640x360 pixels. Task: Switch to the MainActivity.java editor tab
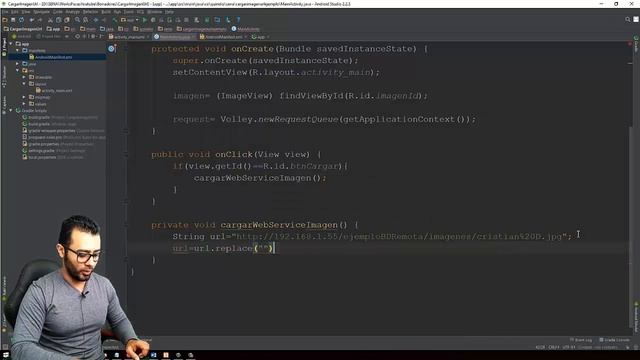coord(174,37)
